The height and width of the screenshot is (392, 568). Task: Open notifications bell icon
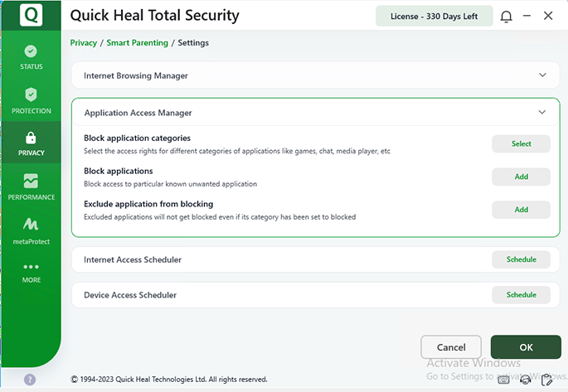506,17
